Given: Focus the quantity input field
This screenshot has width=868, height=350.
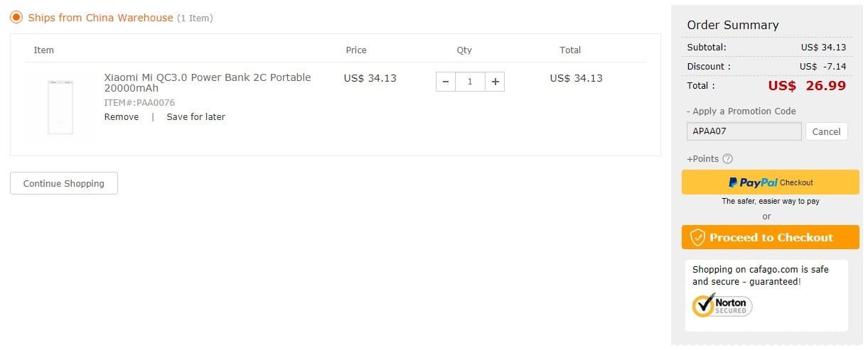Looking at the screenshot, I should [x=470, y=82].
